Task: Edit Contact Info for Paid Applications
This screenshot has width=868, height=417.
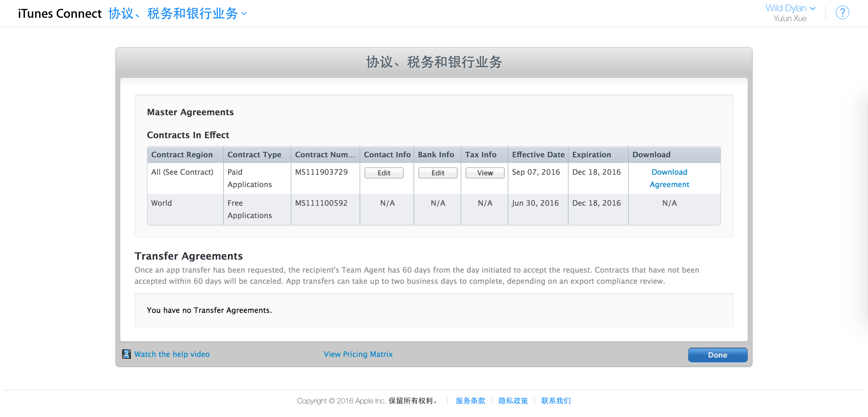Action: (384, 173)
